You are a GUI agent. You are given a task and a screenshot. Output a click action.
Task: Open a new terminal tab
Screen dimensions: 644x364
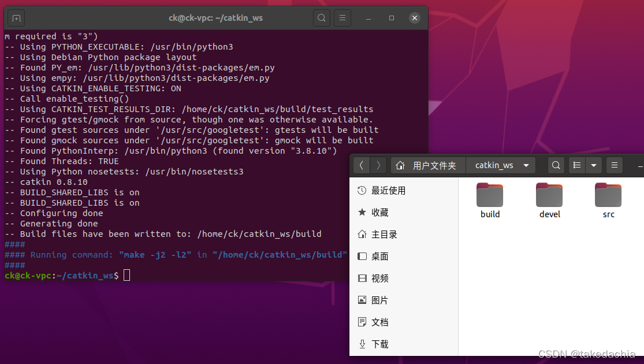pos(17,18)
